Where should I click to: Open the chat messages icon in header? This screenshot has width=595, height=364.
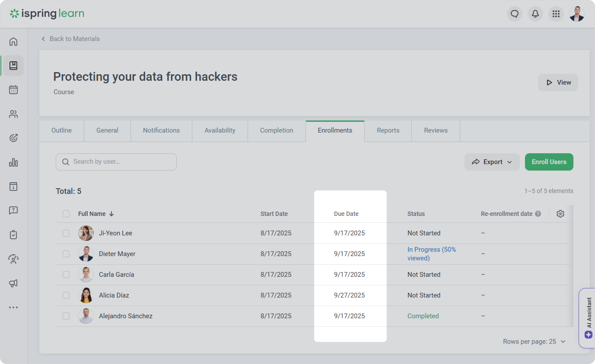[514, 14]
